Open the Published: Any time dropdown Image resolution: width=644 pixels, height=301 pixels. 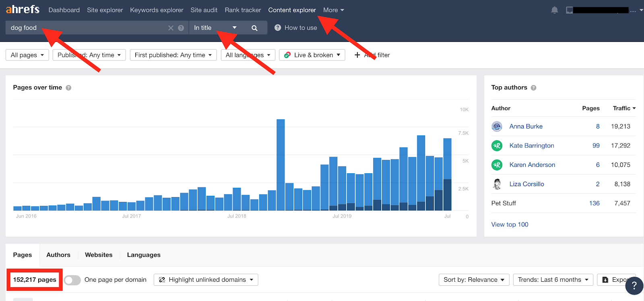pos(89,55)
